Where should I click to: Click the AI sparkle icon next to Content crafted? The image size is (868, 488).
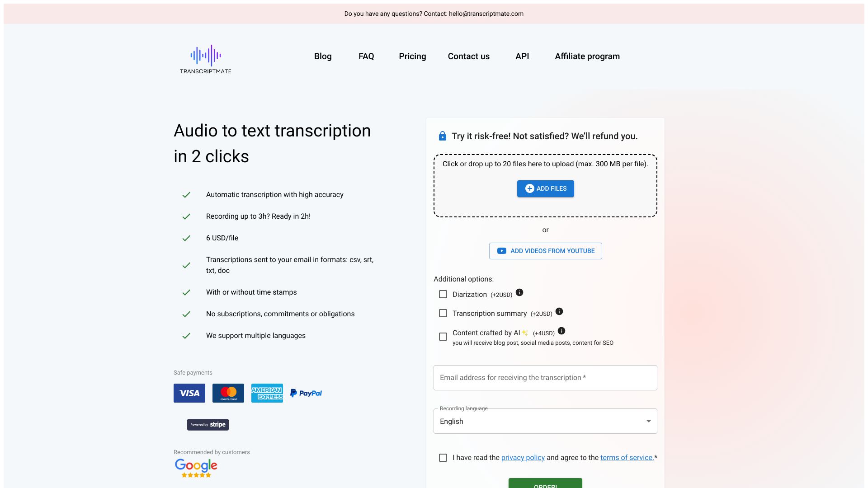click(x=524, y=332)
